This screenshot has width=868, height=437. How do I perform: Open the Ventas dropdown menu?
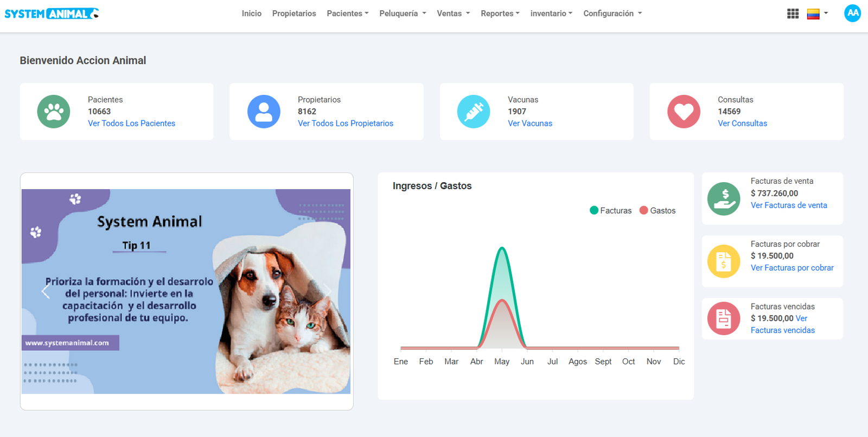pyautogui.click(x=454, y=14)
